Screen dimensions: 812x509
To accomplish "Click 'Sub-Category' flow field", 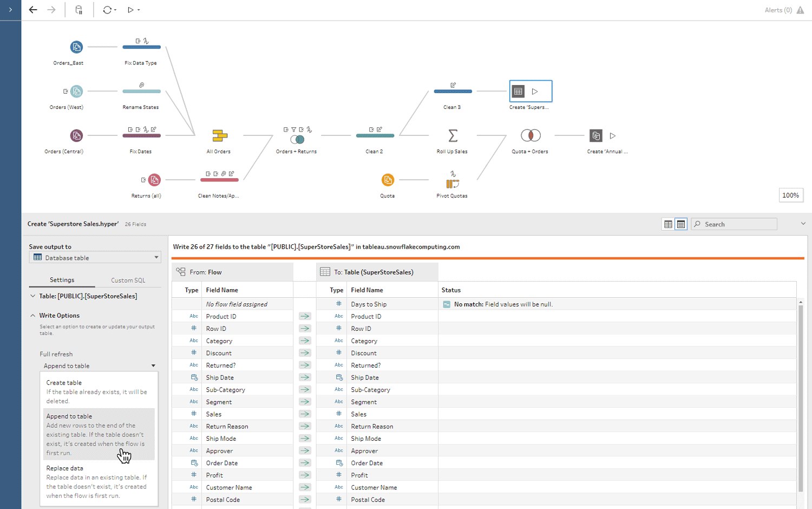I will 225,390.
